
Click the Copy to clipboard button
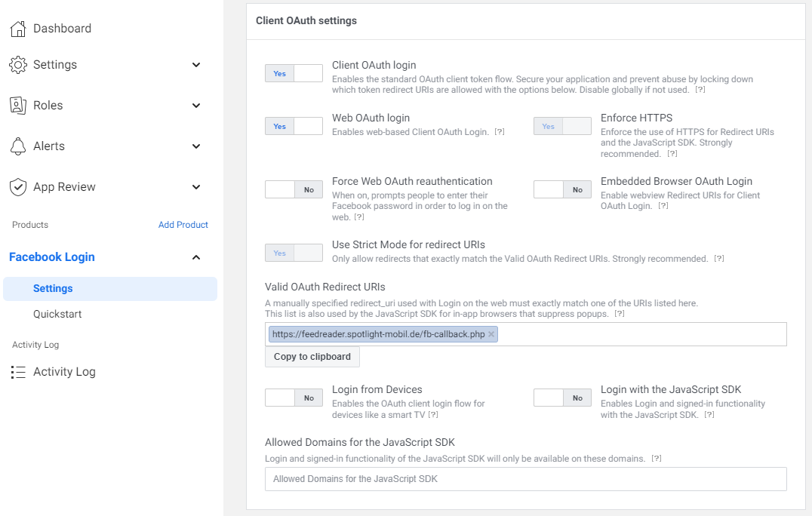(312, 357)
